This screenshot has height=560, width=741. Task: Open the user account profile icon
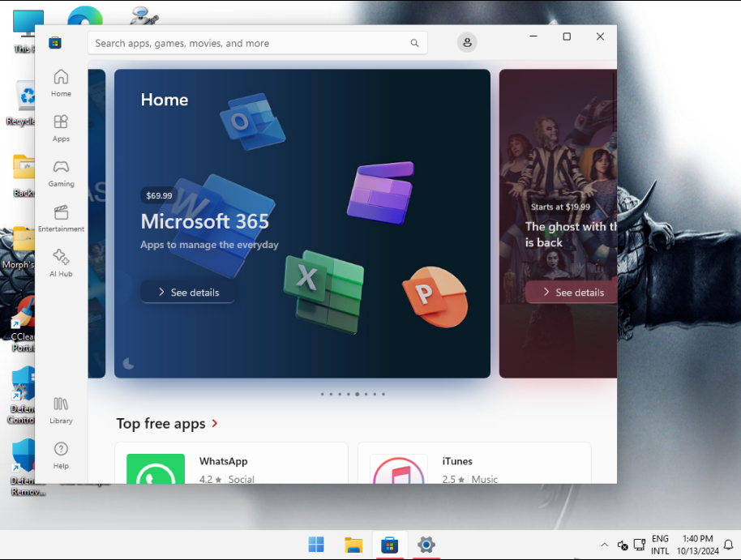pyautogui.click(x=467, y=42)
